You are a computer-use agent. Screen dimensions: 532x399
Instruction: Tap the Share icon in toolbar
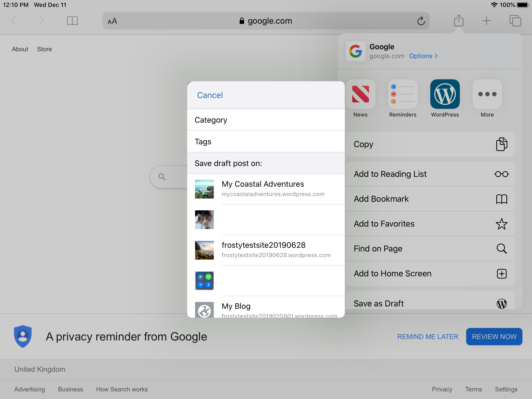[x=459, y=20]
